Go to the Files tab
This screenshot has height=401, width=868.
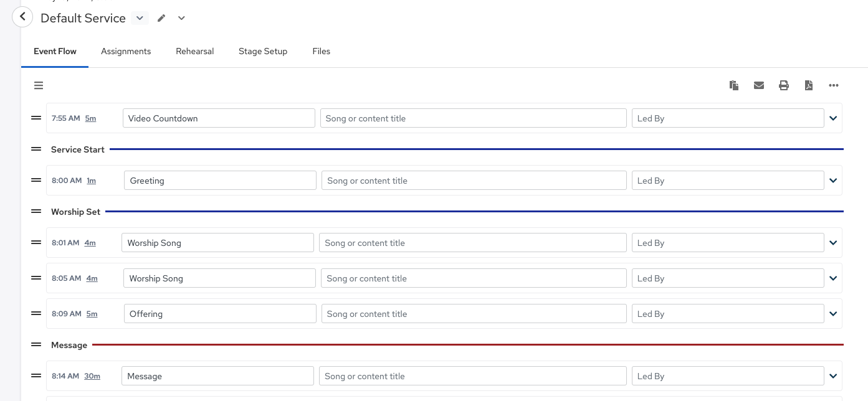321,51
